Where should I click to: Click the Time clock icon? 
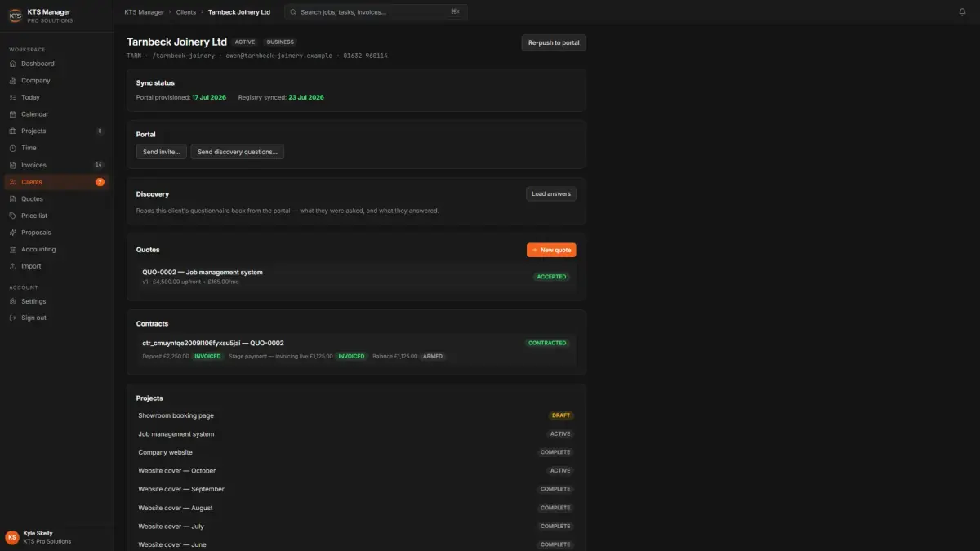pos(13,149)
